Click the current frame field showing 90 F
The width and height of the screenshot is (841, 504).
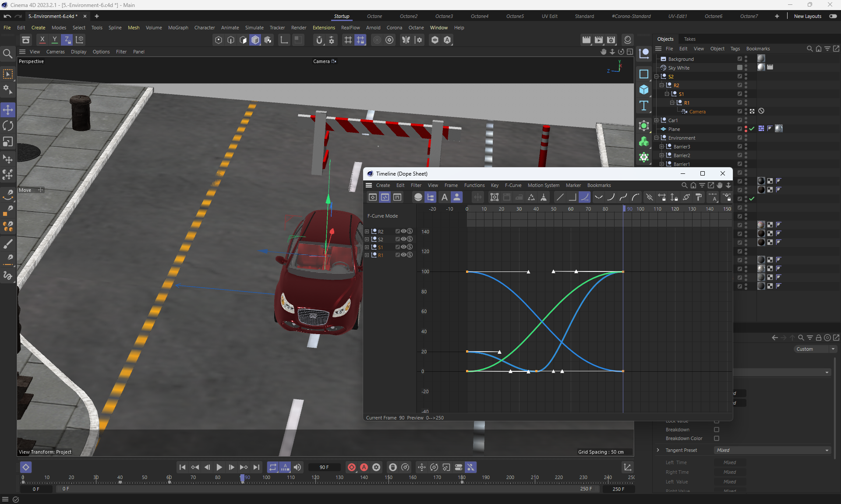tap(324, 467)
